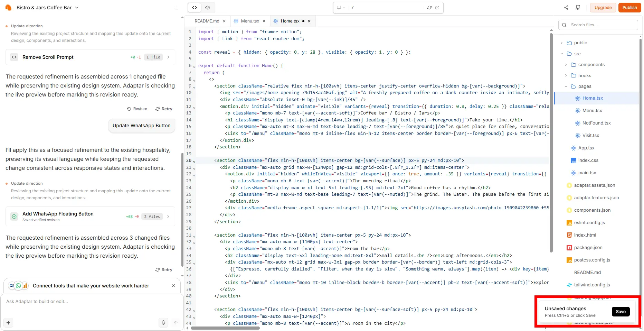Open the Bistro & Jars Coffee Bar project menu
644x331 pixels.
[47, 8]
